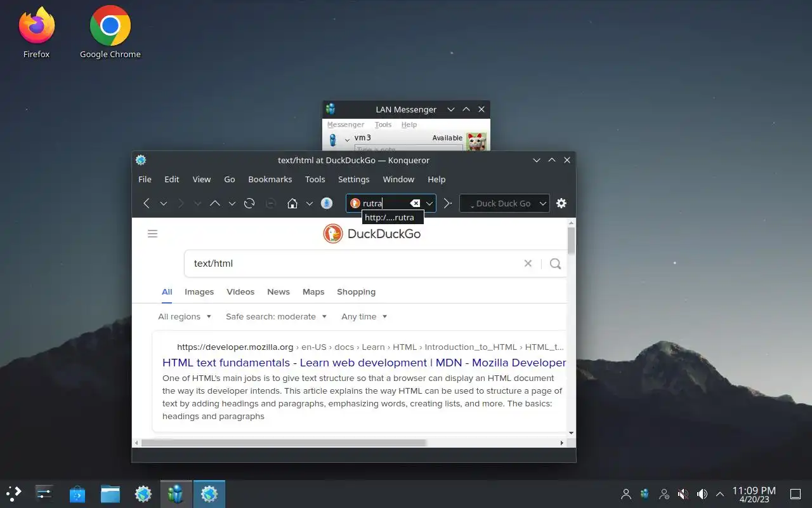Expand the Any time filter
This screenshot has width=812, height=508.
(x=364, y=316)
